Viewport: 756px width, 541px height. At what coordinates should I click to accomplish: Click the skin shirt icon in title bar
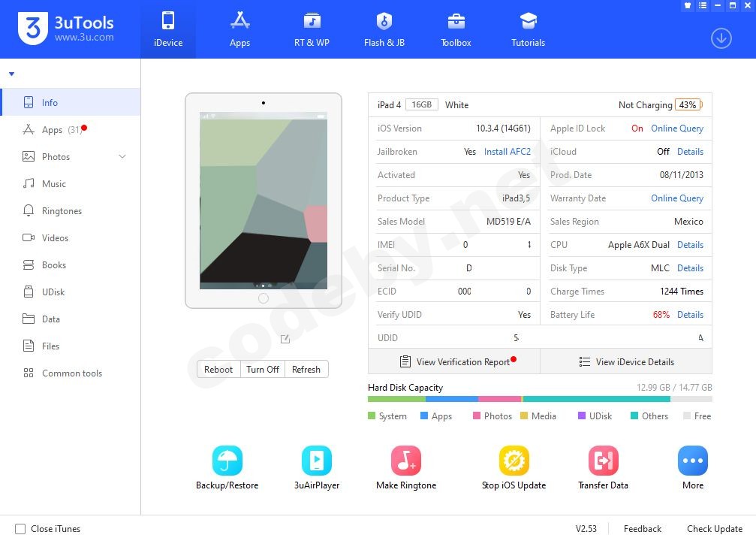point(688,5)
